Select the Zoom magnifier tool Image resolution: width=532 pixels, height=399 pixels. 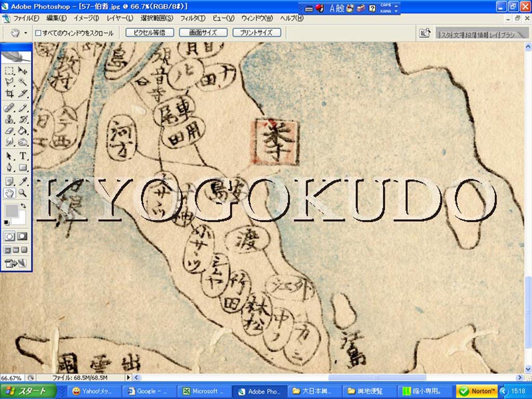click(22, 193)
